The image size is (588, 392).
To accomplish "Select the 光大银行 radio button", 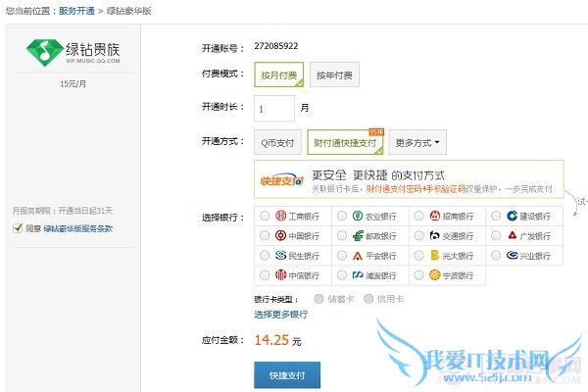I will [x=418, y=255].
